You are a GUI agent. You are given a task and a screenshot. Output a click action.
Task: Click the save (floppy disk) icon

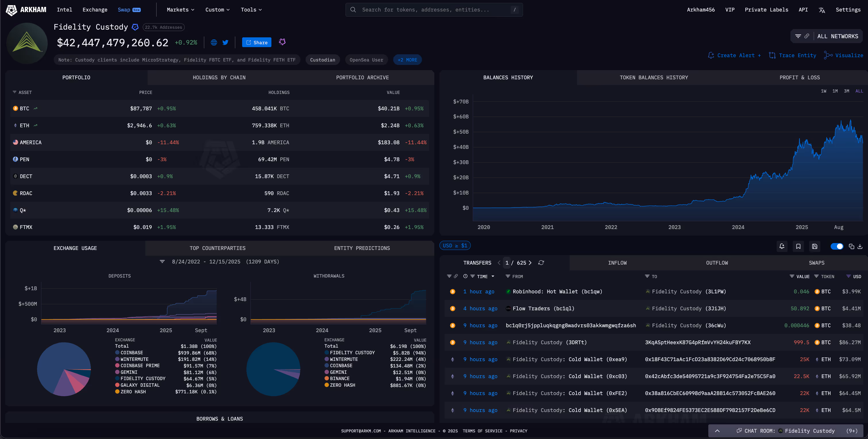(x=814, y=247)
